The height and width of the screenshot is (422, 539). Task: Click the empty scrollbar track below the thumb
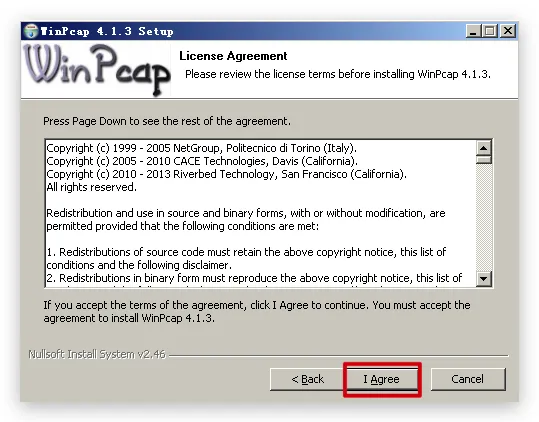click(x=484, y=218)
